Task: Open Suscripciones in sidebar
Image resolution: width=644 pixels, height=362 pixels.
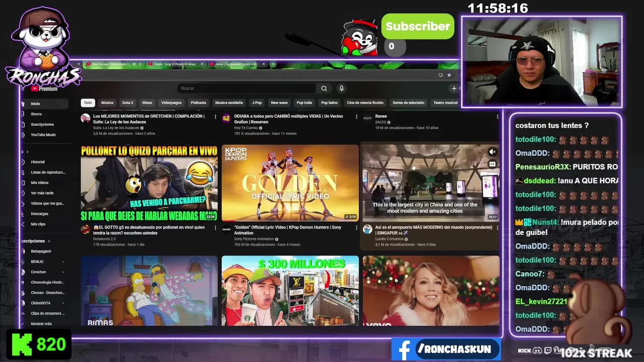Action: 44,124
